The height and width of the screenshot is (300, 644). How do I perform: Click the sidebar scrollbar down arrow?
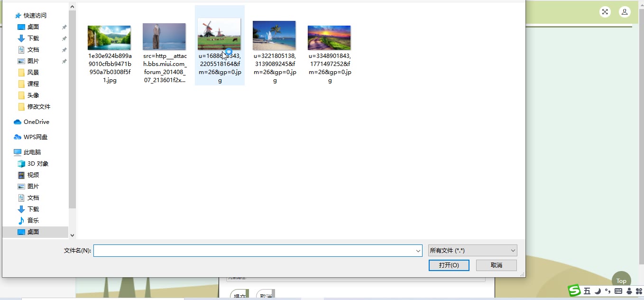(72, 235)
